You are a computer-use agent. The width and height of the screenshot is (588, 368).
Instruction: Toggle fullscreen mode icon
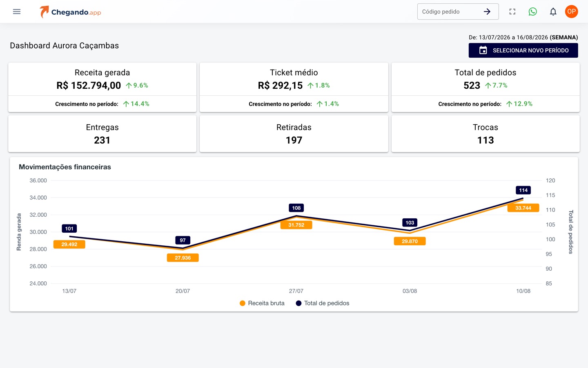click(x=512, y=11)
